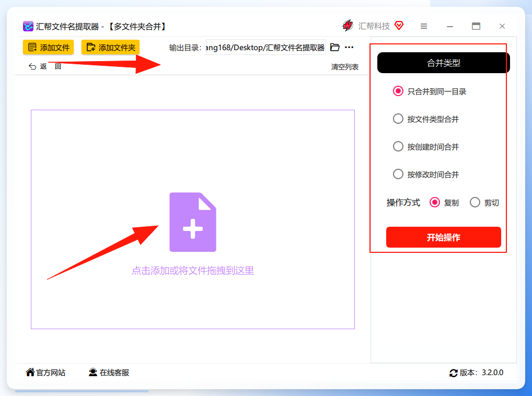
Task: Open 在线客服 link
Action: (x=109, y=372)
